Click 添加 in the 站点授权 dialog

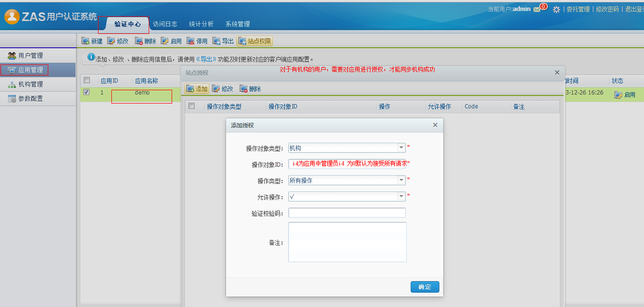click(x=197, y=89)
